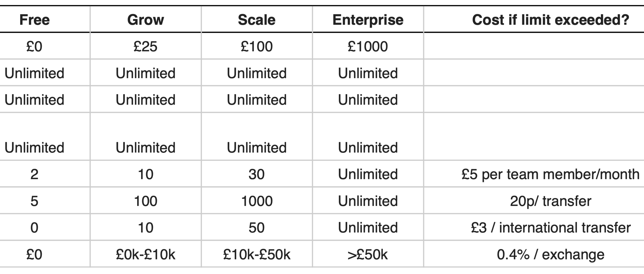Select the cell showing 30
Viewport: 644px width, 274px height.
(257, 174)
